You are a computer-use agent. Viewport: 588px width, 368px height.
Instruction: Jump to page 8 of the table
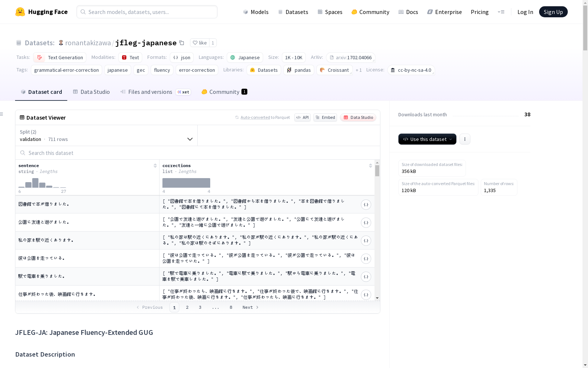(231, 307)
